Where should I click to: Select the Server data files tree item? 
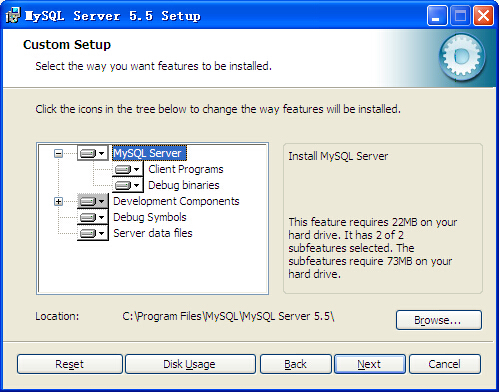point(153,233)
